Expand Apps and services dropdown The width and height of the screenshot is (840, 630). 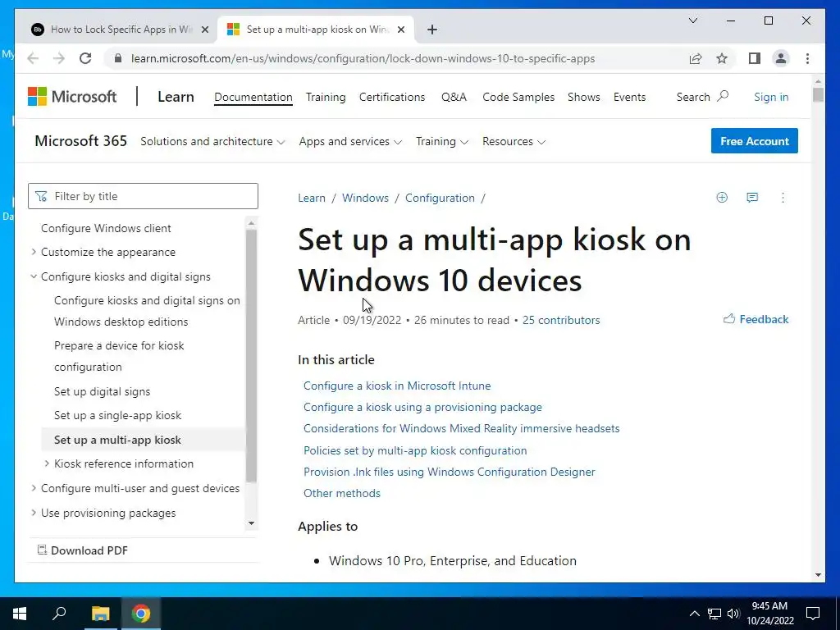click(x=350, y=141)
